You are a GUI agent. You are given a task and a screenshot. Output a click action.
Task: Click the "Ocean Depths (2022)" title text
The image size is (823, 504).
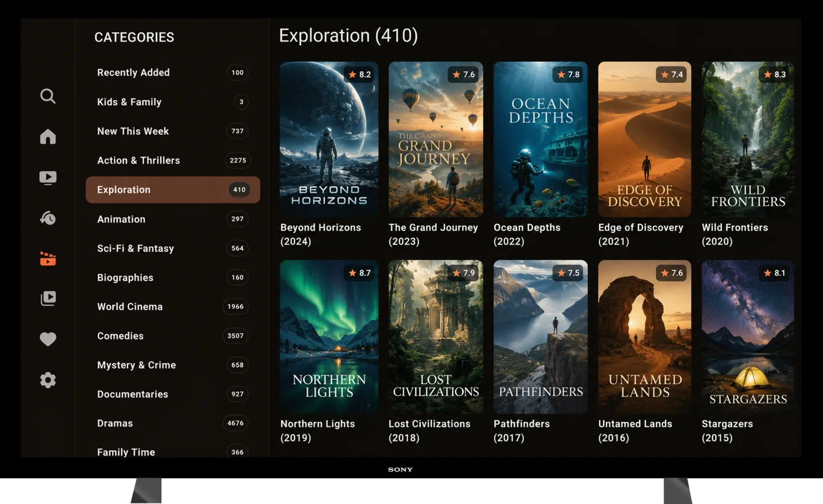tap(527, 234)
